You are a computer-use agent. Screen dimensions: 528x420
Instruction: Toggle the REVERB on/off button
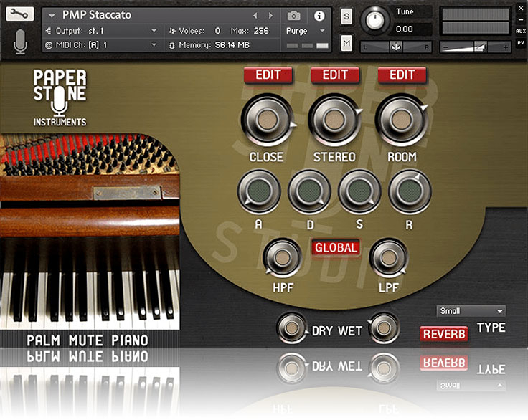443,334
